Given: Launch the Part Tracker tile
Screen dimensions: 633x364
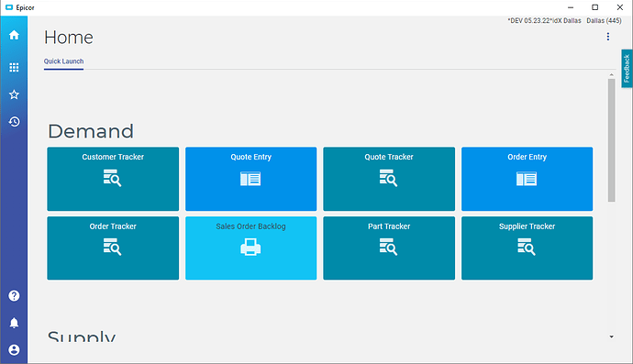Looking at the screenshot, I should click(x=389, y=248).
